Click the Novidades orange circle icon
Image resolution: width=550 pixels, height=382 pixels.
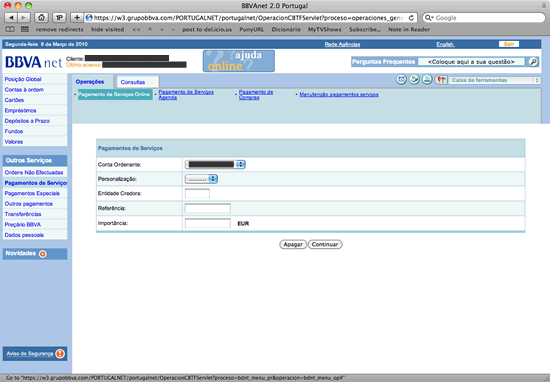point(43,254)
